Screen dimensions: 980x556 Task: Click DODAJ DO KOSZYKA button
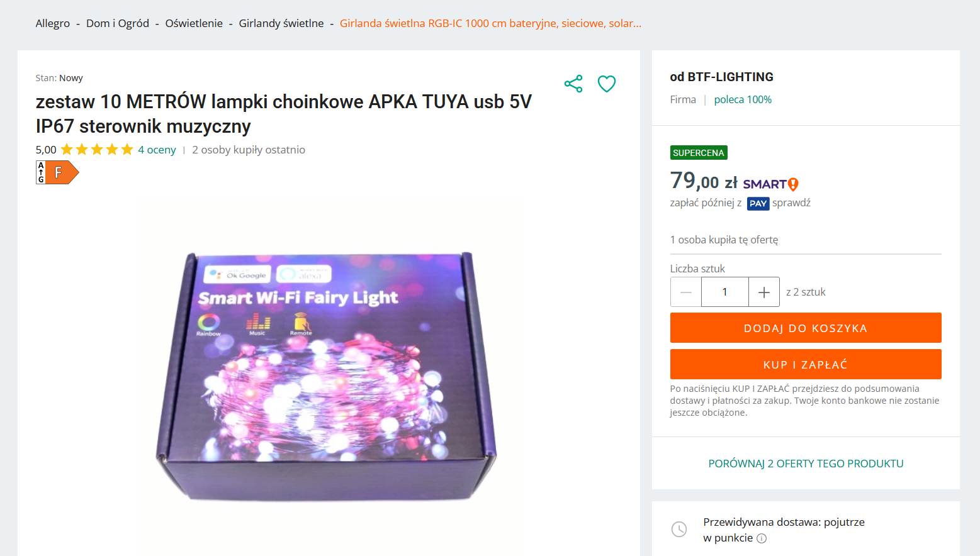[806, 328]
